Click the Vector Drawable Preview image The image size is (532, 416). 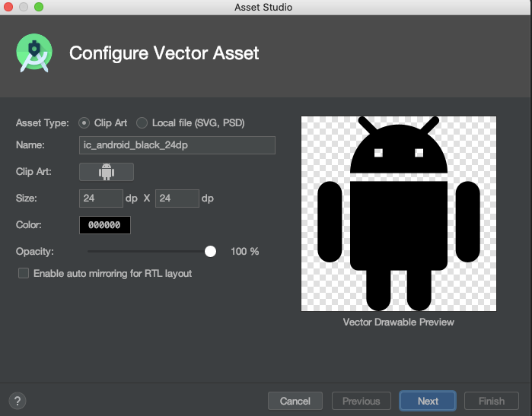pyautogui.click(x=399, y=214)
